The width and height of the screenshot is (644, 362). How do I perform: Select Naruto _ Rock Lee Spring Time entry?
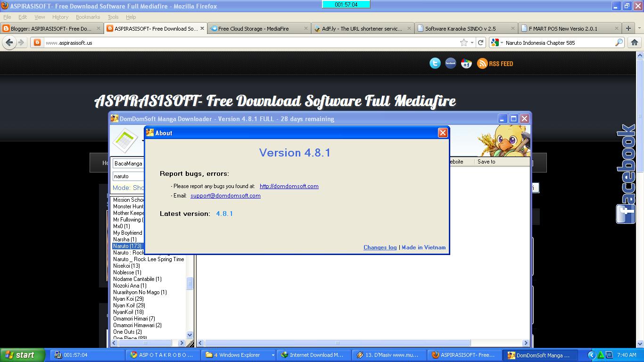click(x=149, y=259)
